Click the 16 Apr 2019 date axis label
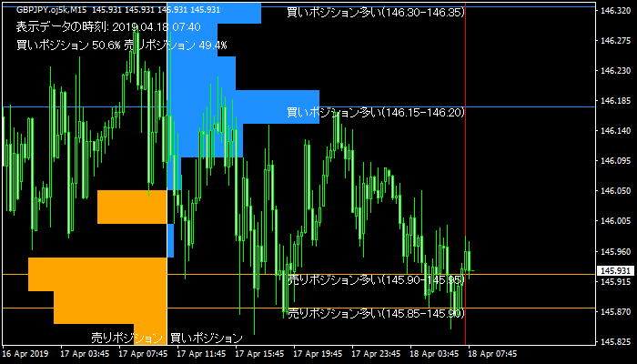 point(25,353)
